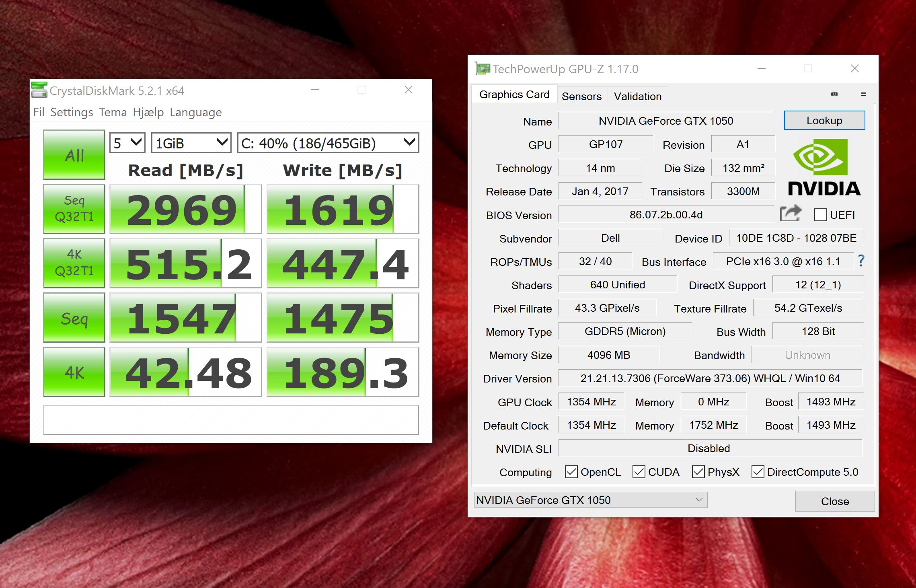Image resolution: width=916 pixels, height=588 pixels.
Task: Click the Bandwidth value Unknown
Action: pyautogui.click(x=807, y=355)
